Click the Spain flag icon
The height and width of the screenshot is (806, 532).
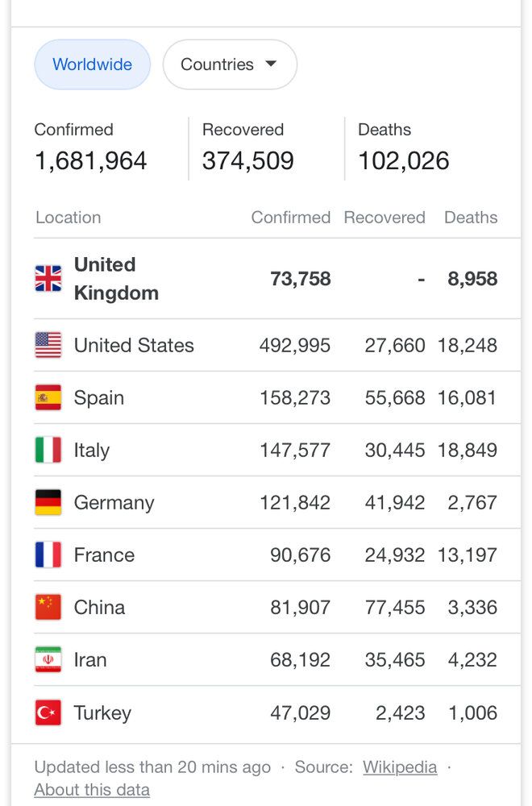(48, 397)
